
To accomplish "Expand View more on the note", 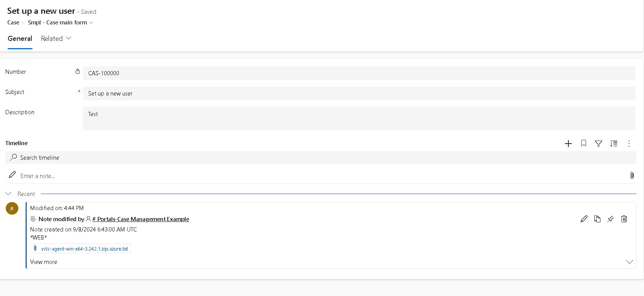I will [x=43, y=262].
